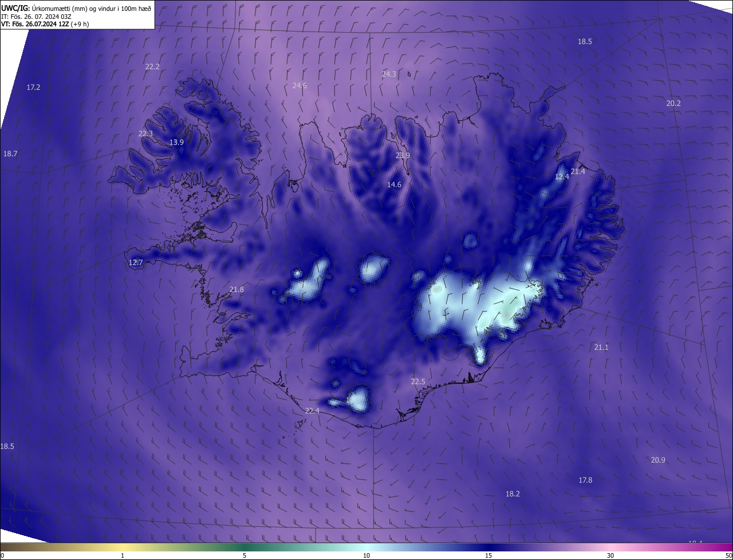Click the 23.9 value label

(x=403, y=155)
